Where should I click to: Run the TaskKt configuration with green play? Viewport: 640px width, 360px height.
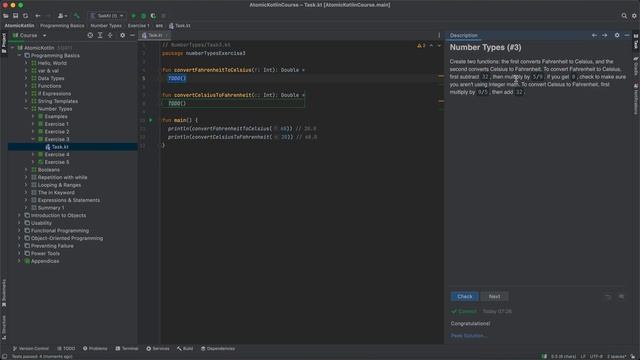tap(133, 16)
